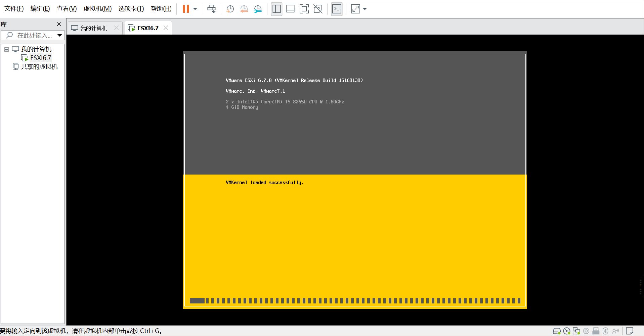Open the library search filter dropdown
The width and height of the screenshot is (644, 336).
59,35
